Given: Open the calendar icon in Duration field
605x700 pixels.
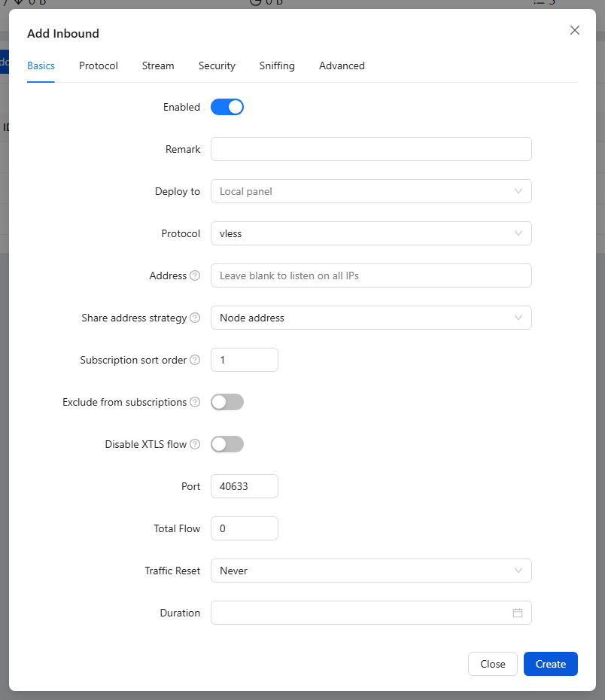Looking at the screenshot, I should 518,613.
